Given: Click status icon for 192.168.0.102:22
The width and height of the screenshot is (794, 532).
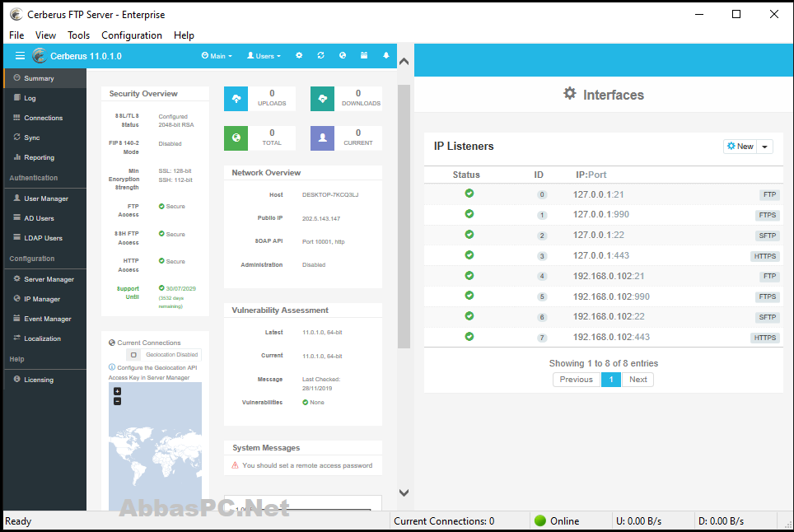Looking at the screenshot, I should (469, 316).
